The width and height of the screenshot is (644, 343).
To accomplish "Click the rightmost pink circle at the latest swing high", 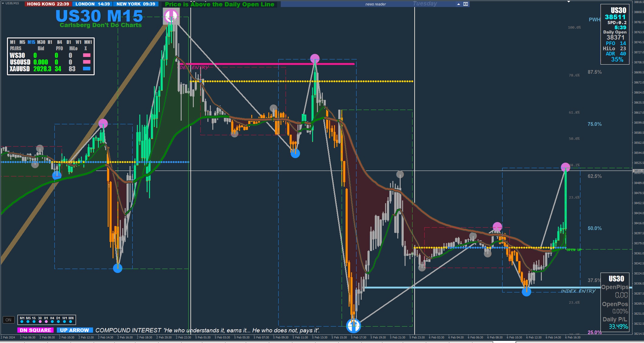I will (565, 167).
